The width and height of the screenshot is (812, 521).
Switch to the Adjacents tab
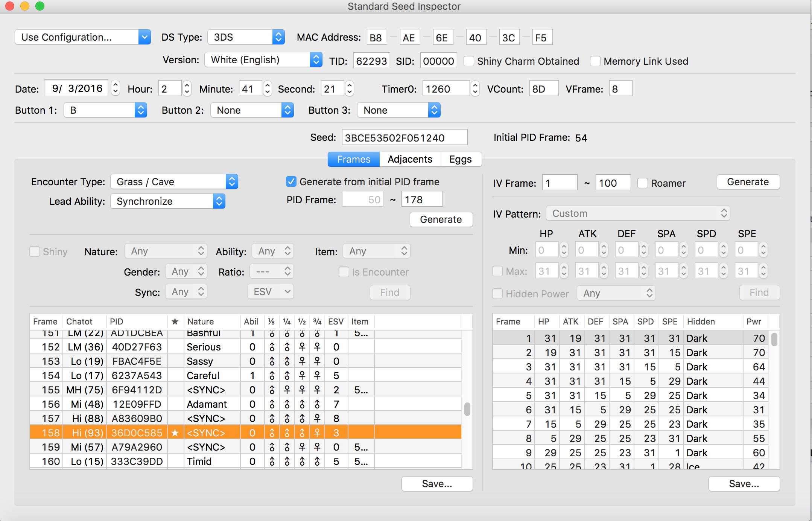click(x=410, y=159)
